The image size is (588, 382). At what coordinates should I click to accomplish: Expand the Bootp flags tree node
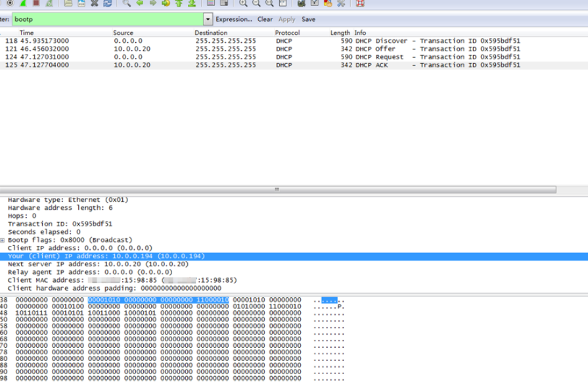(x=2, y=240)
